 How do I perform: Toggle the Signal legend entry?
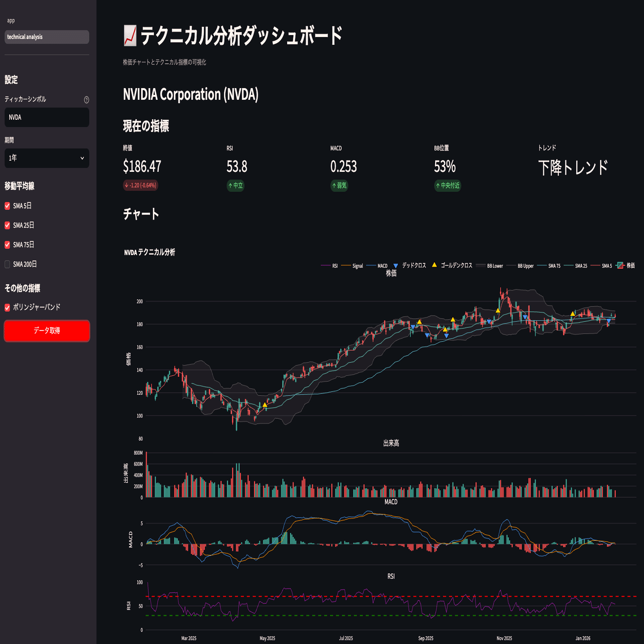pos(352,266)
